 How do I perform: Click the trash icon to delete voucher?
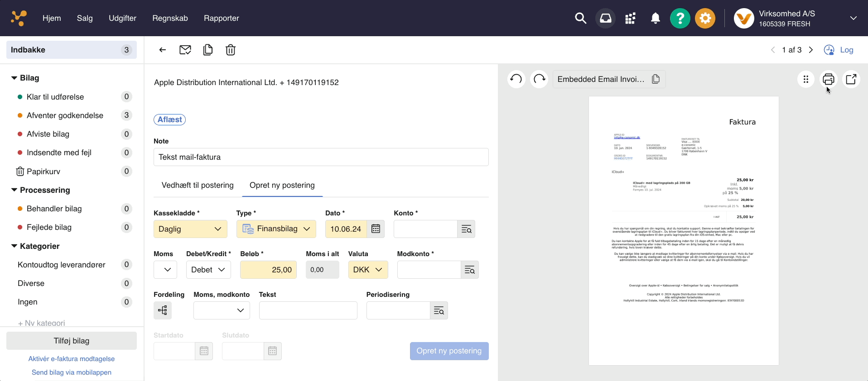[x=230, y=50]
